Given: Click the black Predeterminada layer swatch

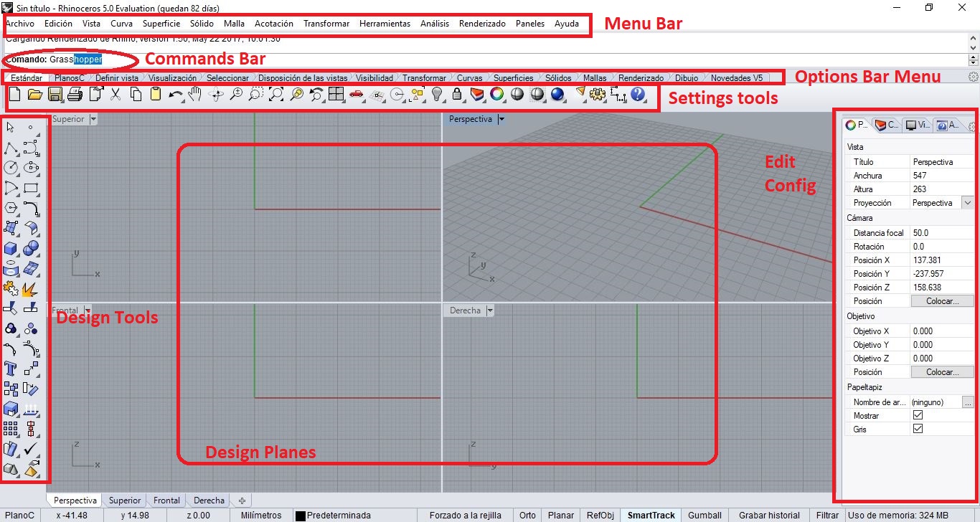Looking at the screenshot, I should 301,516.
